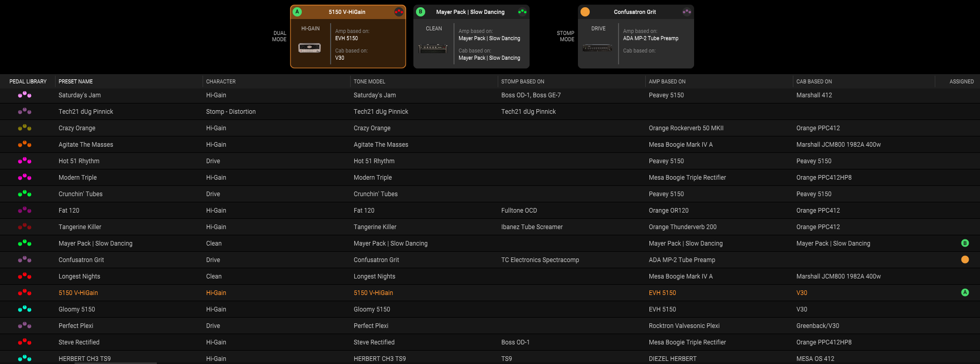The width and height of the screenshot is (980, 364).
Task: Click the pedal icon in the Mayer Pack table row
Action: tap(25, 243)
